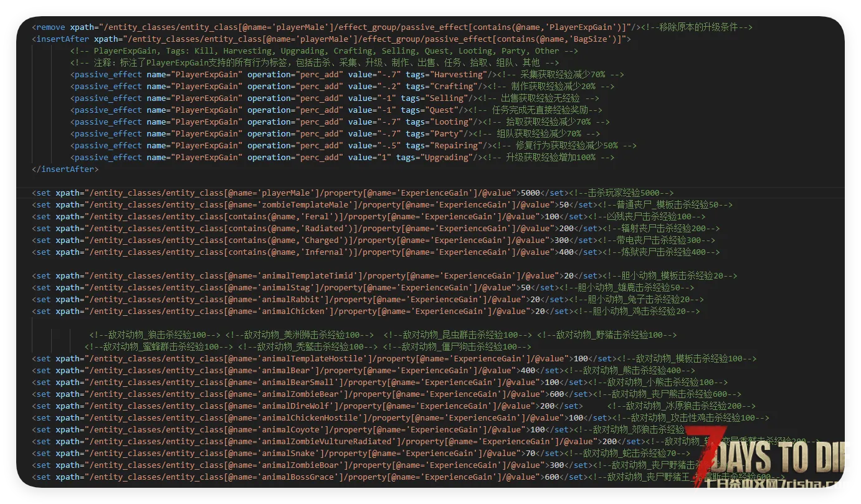Click 'zombieTemplateMale' in the set xpath

[x=302, y=205]
